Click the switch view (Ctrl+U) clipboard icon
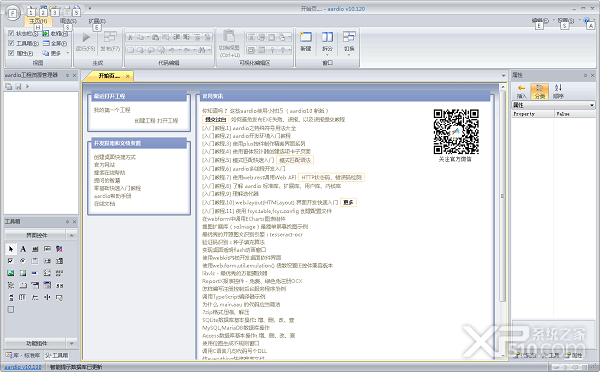The height and width of the screenshot is (372, 600). point(229,36)
